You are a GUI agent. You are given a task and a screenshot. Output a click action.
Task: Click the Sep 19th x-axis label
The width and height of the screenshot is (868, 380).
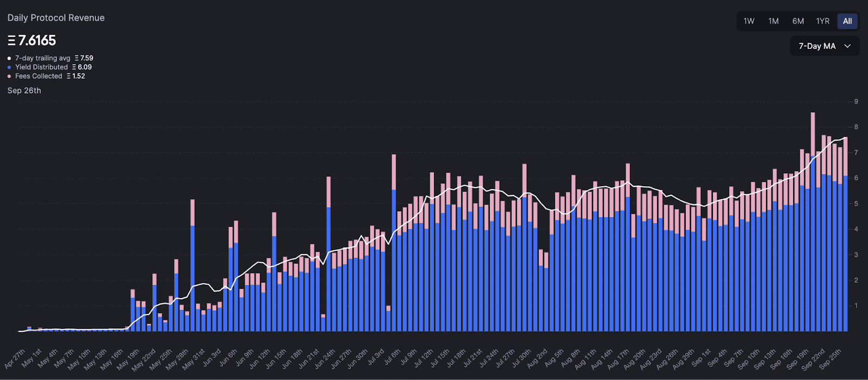click(x=799, y=359)
